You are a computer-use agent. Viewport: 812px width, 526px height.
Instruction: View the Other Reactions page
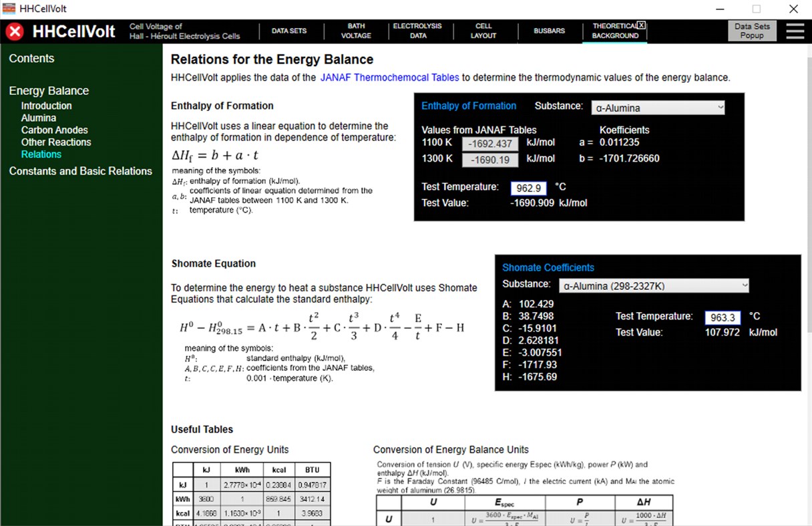[56, 142]
